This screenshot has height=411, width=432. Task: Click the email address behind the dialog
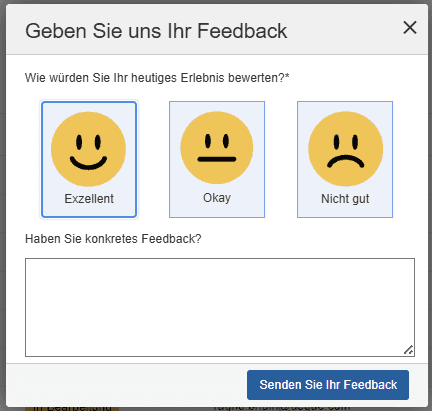tap(282, 409)
